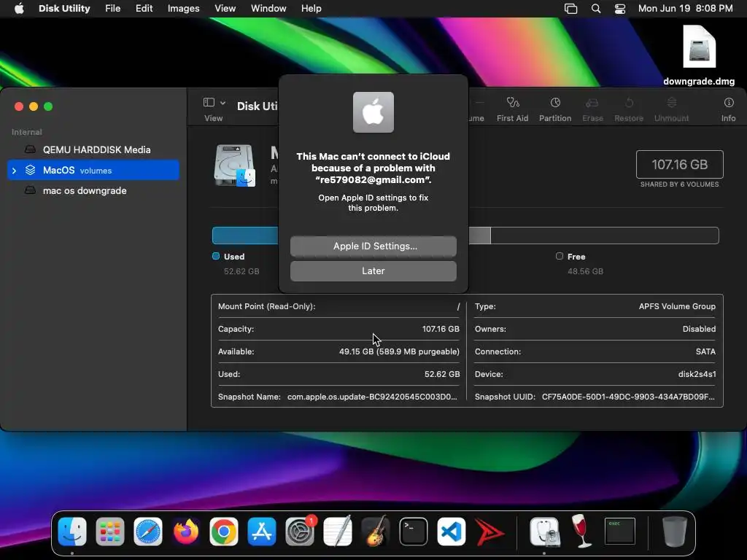Open Launchpad from the Dock

(x=110, y=532)
